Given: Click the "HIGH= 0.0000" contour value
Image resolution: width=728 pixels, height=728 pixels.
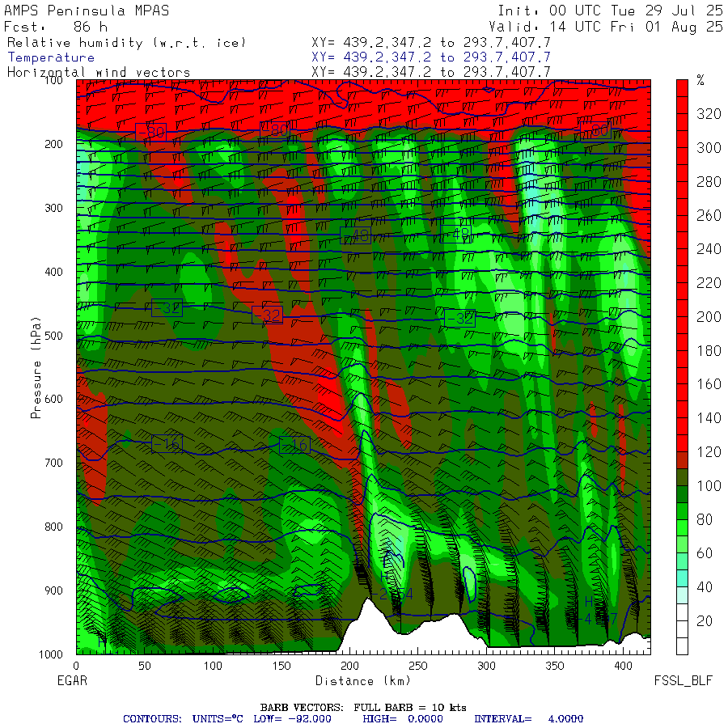Looking at the screenshot, I should pyautogui.click(x=403, y=719).
